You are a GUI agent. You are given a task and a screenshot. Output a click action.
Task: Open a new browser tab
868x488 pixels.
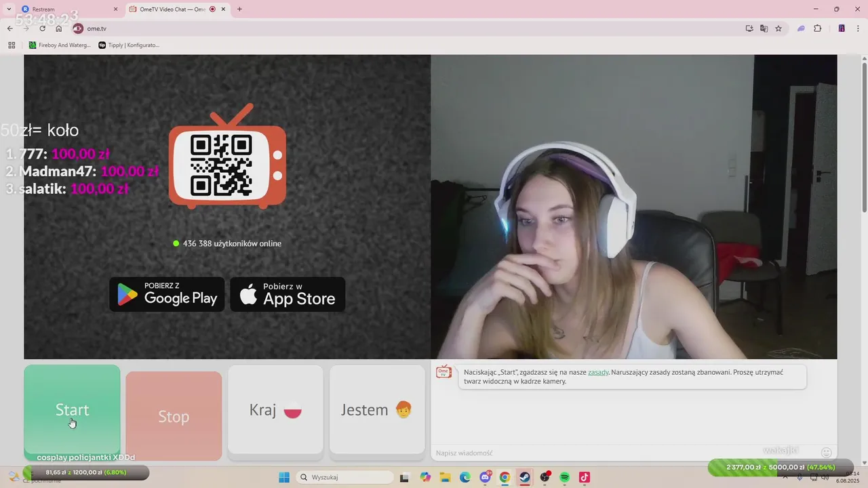(239, 9)
